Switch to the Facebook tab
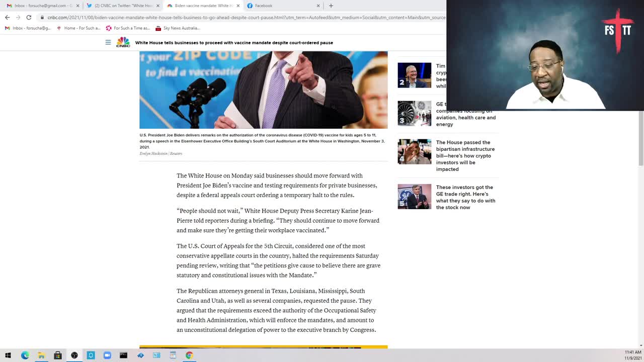The image size is (644, 362). (283, 6)
